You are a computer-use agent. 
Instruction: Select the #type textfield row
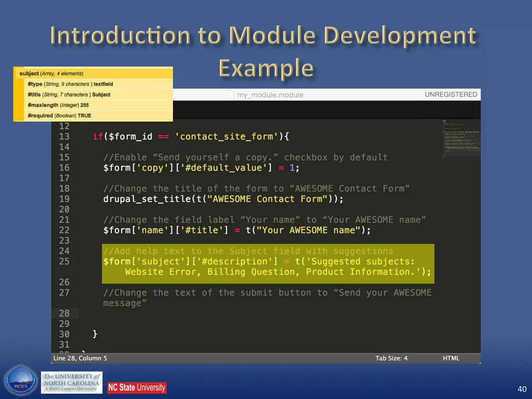click(x=70, y=84)
